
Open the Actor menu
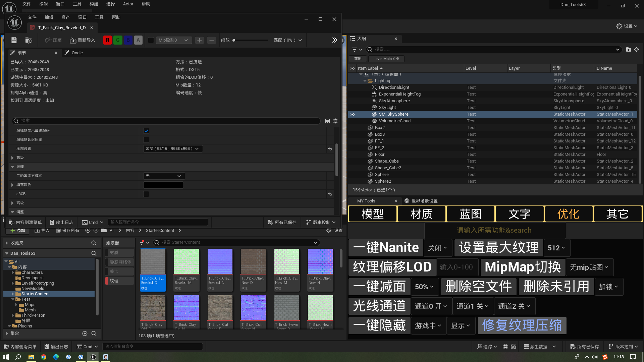(128, 4)
